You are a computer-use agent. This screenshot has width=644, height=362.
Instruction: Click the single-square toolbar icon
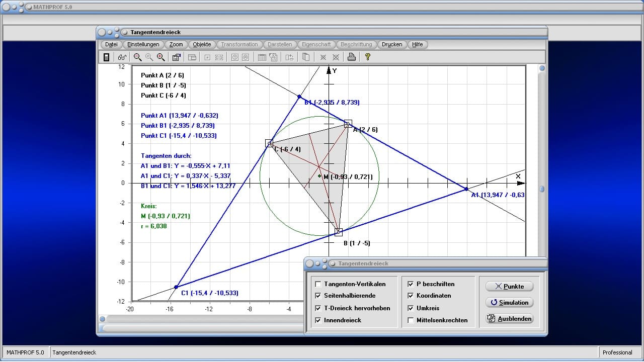(x=207, y=57)
